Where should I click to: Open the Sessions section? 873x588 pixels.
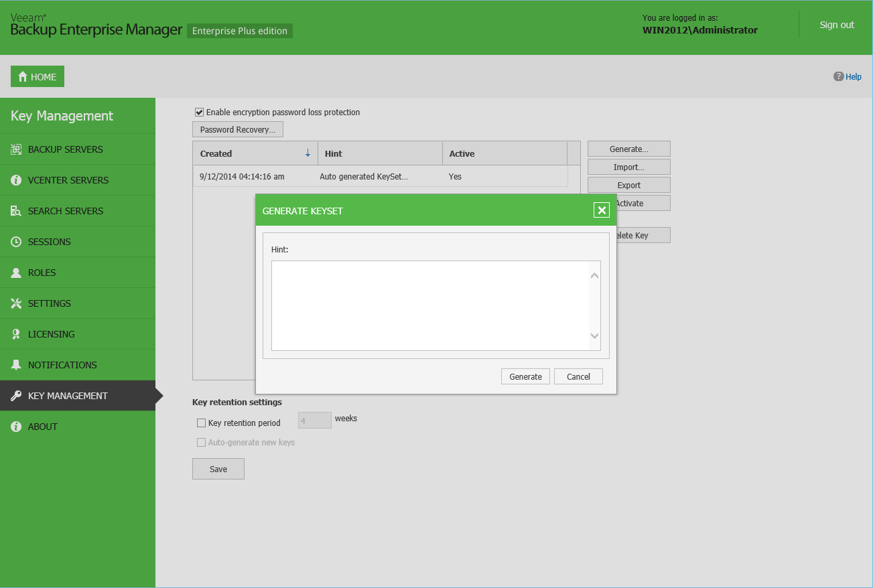coord(78,242)
